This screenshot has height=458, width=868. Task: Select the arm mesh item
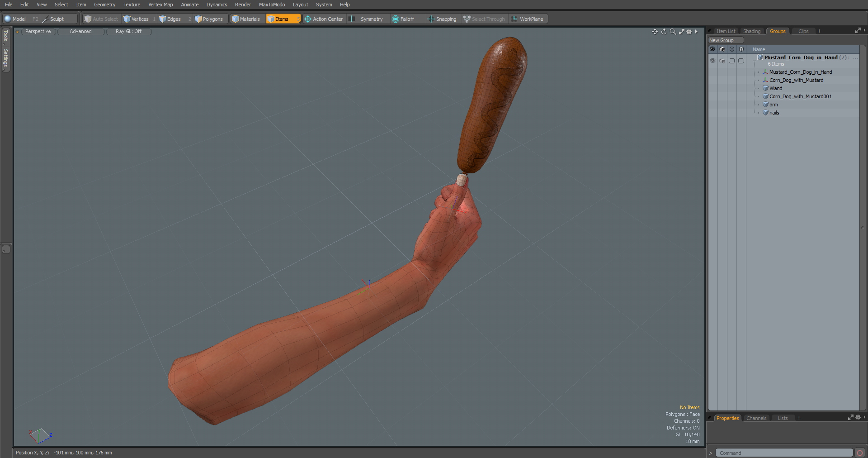tap(774, 105)
